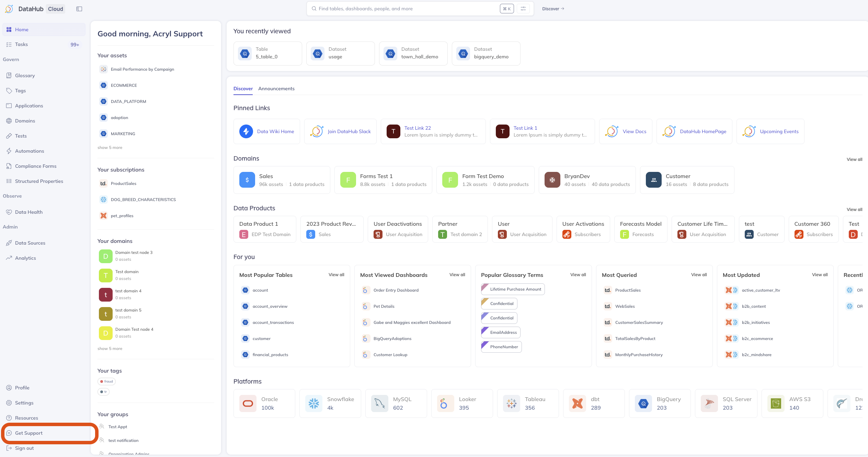The height and width of the screenshot is (457, 868).
Task: Open the Data Health sidebar icon
Action: [x=9, y=212]
